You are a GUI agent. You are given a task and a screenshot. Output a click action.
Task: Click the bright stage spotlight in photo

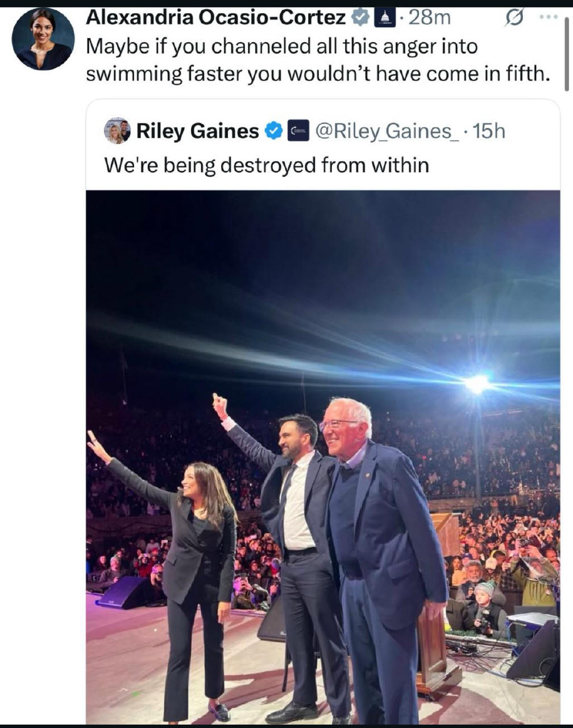click(x=477, y=384)
